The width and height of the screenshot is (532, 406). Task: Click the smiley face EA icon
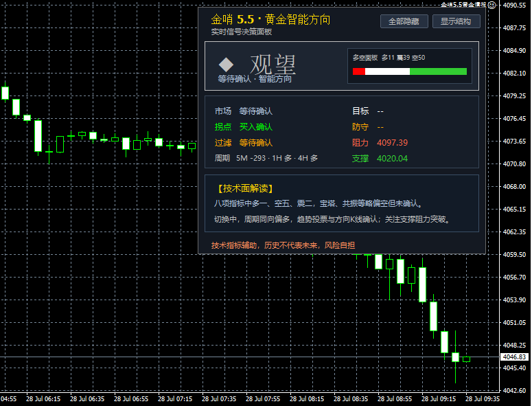click(x=491, y=5)
